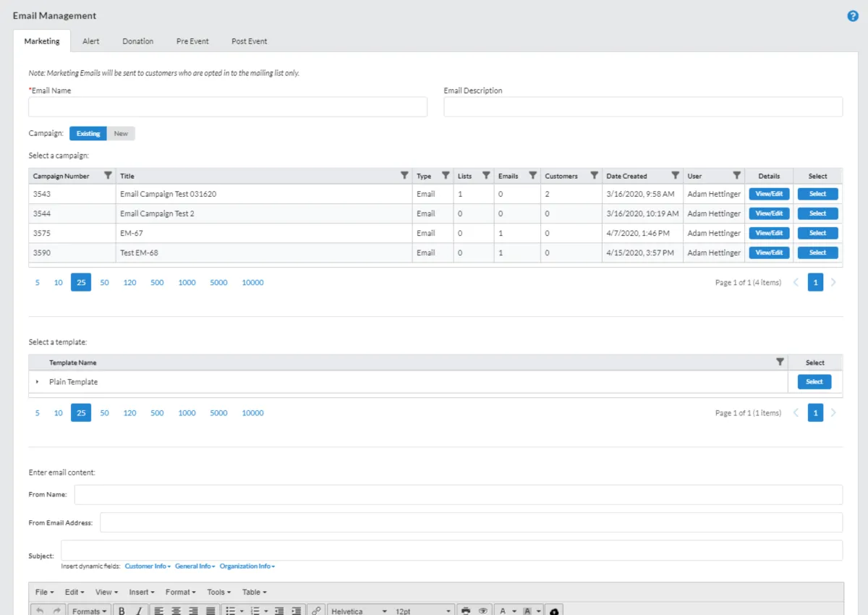Open the help question mark icon
Image resolution: width=868 pixels, height=615 pixels.
tap(852, 16)
